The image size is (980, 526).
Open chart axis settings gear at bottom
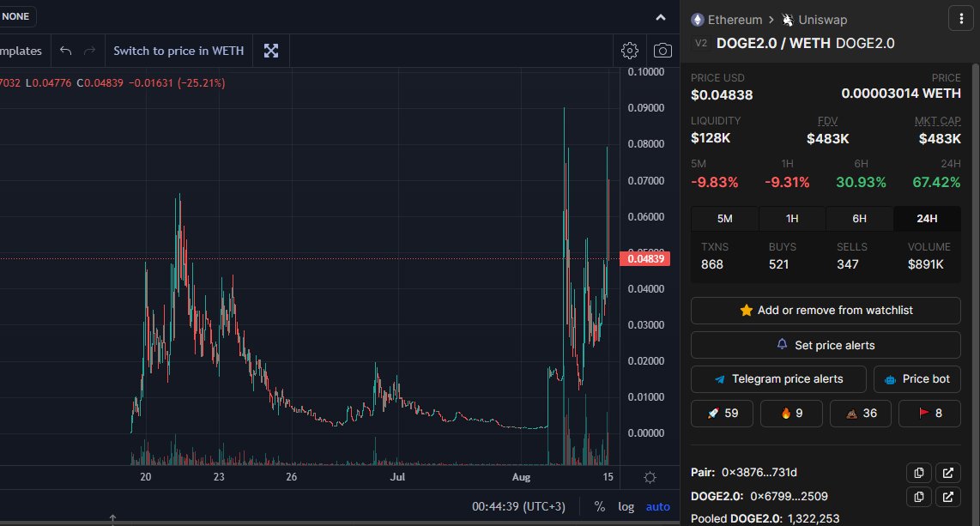pyautogui.click(x=650, y=478)
